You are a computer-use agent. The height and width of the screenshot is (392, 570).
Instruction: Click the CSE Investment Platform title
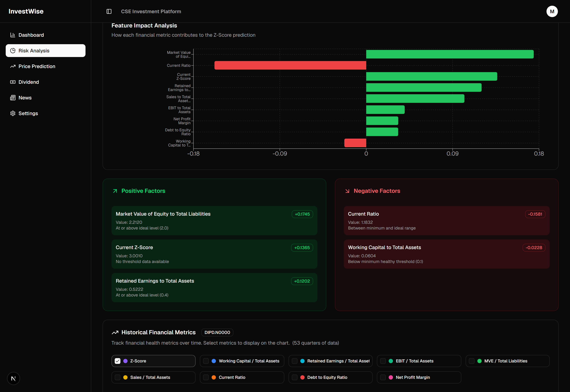coord(151,11)
